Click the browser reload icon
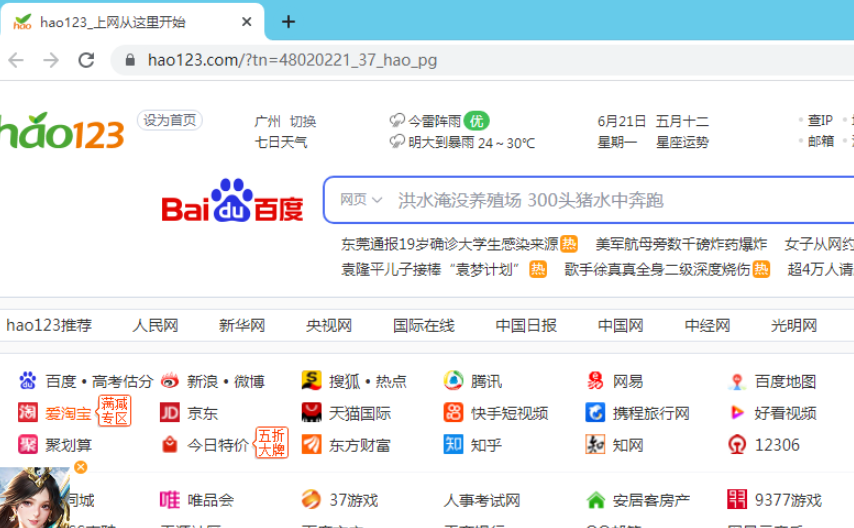Image resolution: width=854 pixels, height=528 pixels. [x=86, y=60]
